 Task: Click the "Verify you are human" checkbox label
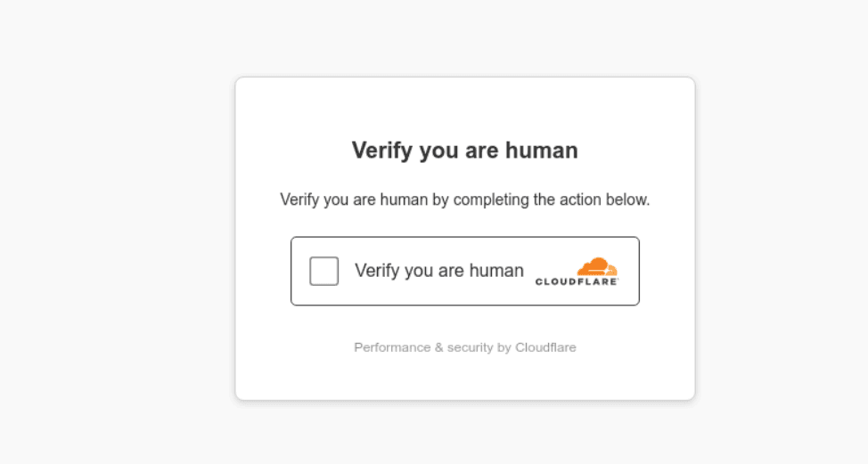pyautogui.click(x=438, y=271)
